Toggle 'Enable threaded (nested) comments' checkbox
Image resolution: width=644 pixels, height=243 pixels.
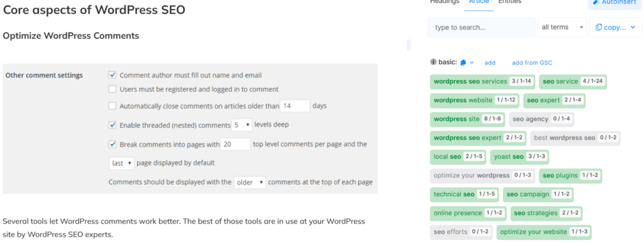112,125
